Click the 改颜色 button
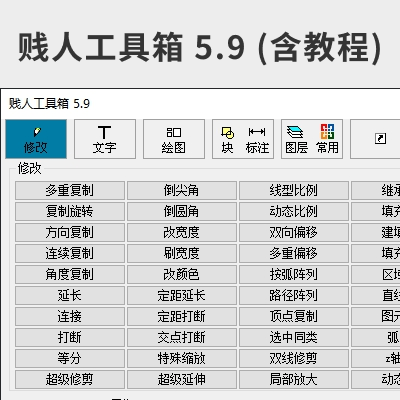 point(182,274)
